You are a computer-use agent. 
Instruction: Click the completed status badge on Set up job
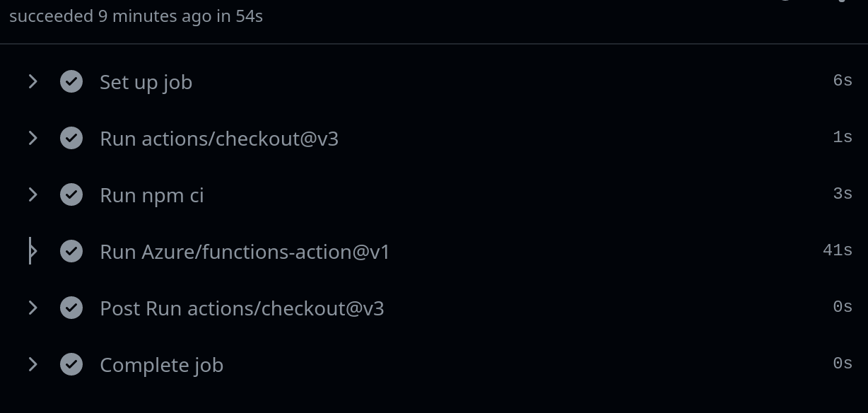click(x=71, y=81)
